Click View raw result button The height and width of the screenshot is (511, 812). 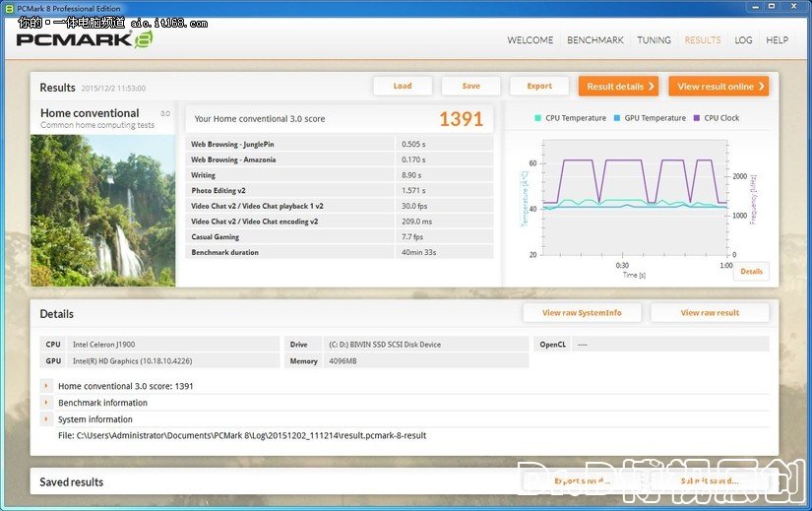[x=710, y=312]
